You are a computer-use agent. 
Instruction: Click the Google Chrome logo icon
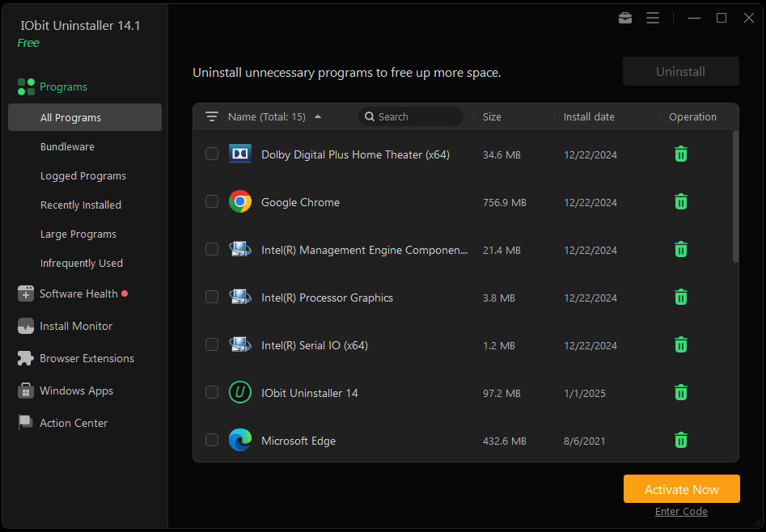point(240,201)
